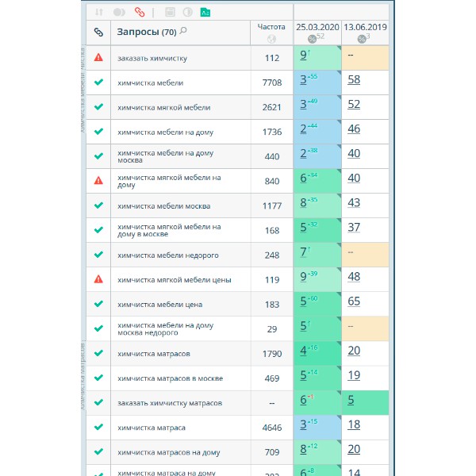
Task: Click the red unlink chain icon in toolbar
Action: tap(140, 12)
